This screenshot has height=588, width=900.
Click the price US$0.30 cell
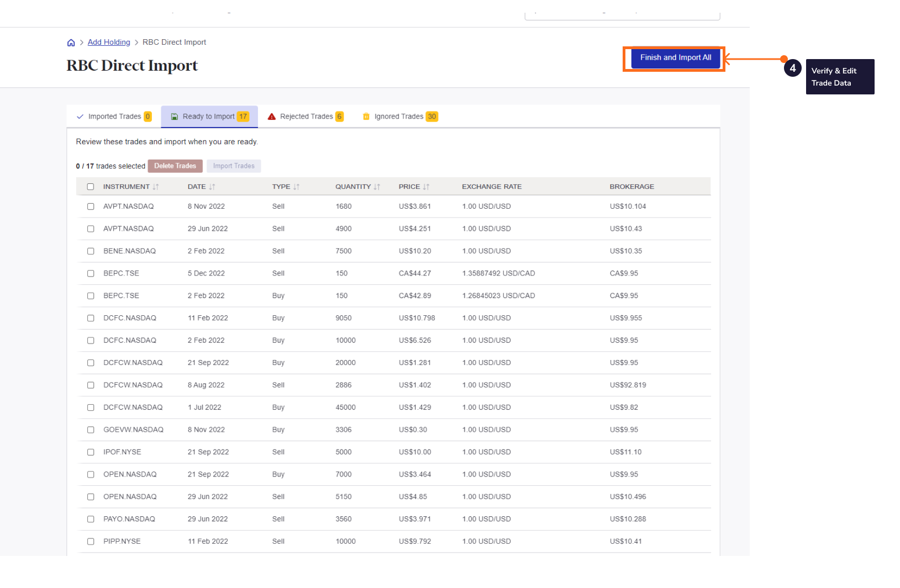[413, 430]
